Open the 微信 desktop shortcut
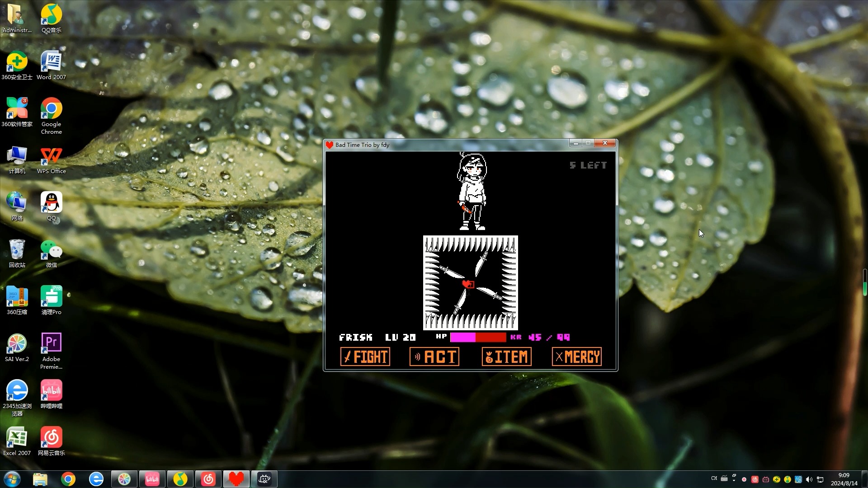 tap(52, 253)
